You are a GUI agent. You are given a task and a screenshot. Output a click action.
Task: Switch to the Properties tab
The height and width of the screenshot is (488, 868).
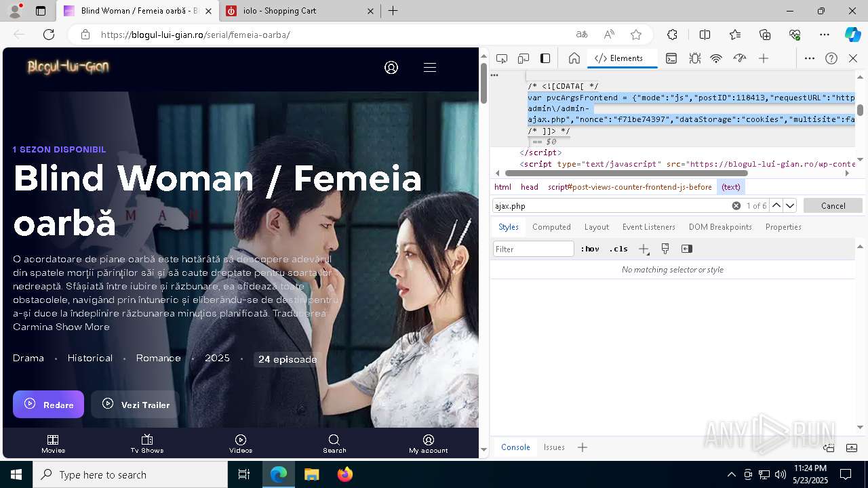click(x=783, y=227)
